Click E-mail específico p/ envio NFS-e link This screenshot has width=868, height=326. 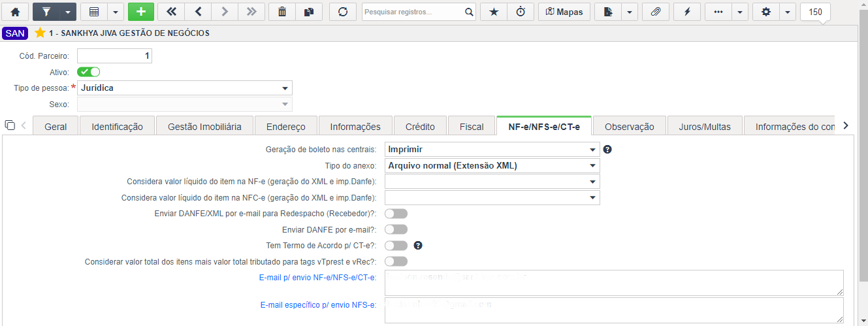(318, 305)
